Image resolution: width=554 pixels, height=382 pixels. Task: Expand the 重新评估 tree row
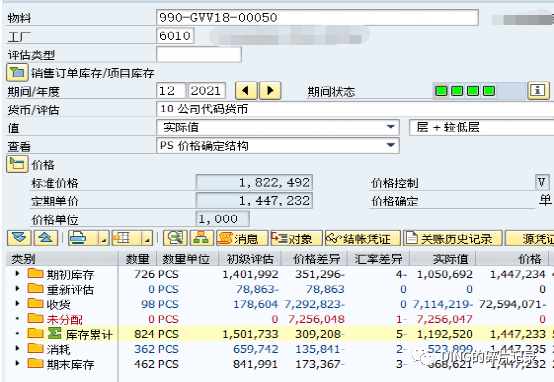pos(17,288)
